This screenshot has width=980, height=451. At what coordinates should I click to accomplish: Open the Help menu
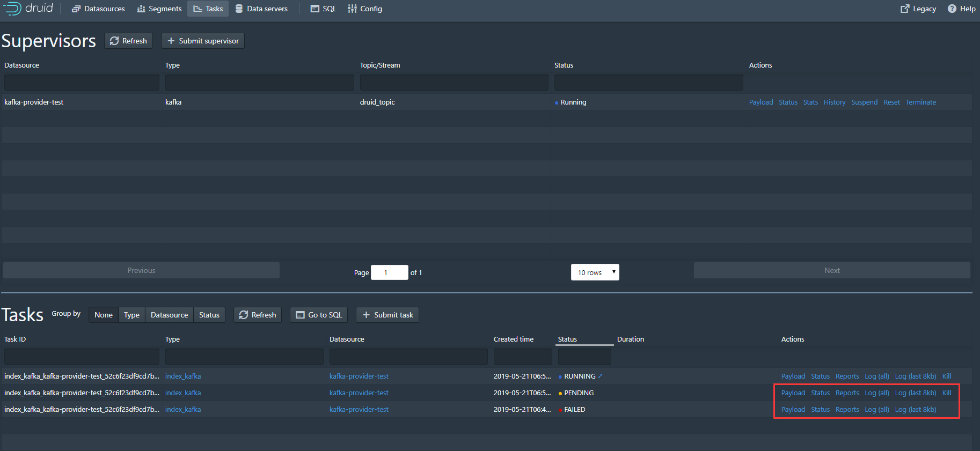(961, 9)
